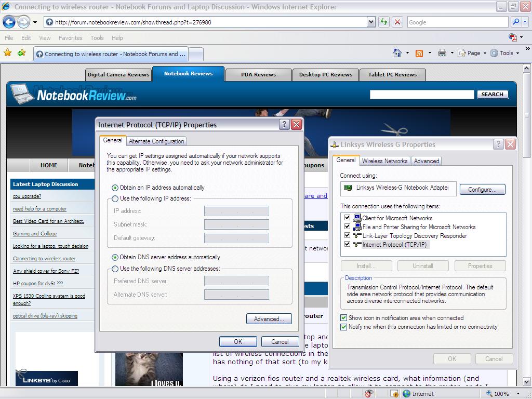This screenshot has height=399, width=532.
Task: Switch to the Alternate Configuration tab
Action: tap(156, 141)
